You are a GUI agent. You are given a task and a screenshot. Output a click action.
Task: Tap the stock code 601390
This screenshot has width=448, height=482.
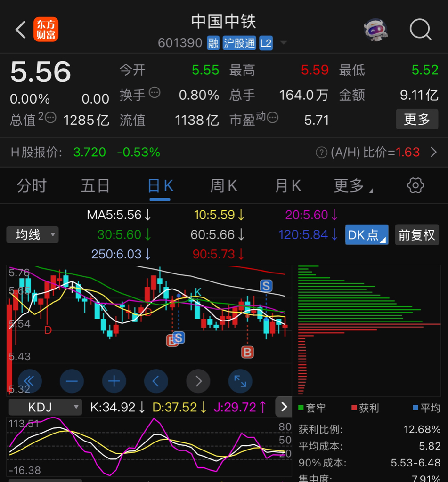[x=180, y=43]
